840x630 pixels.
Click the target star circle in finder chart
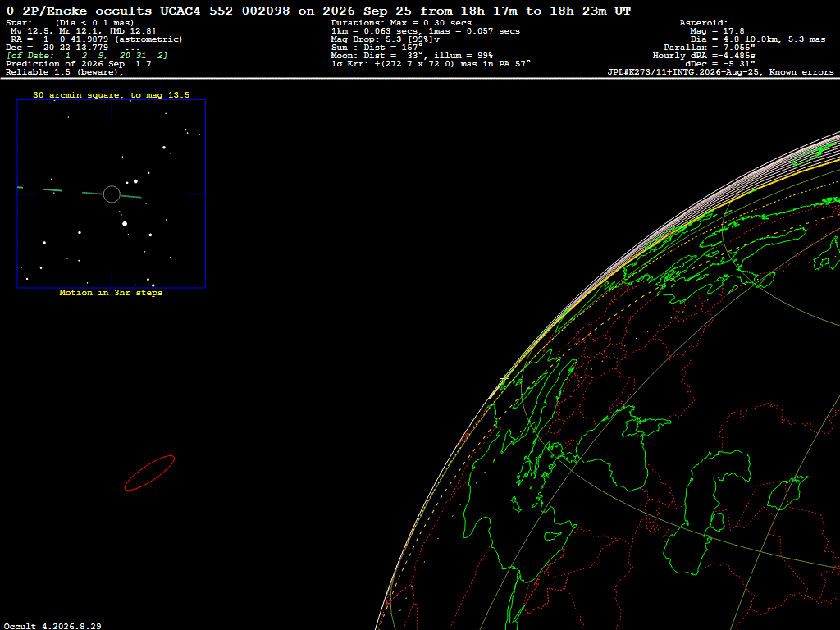112,194
